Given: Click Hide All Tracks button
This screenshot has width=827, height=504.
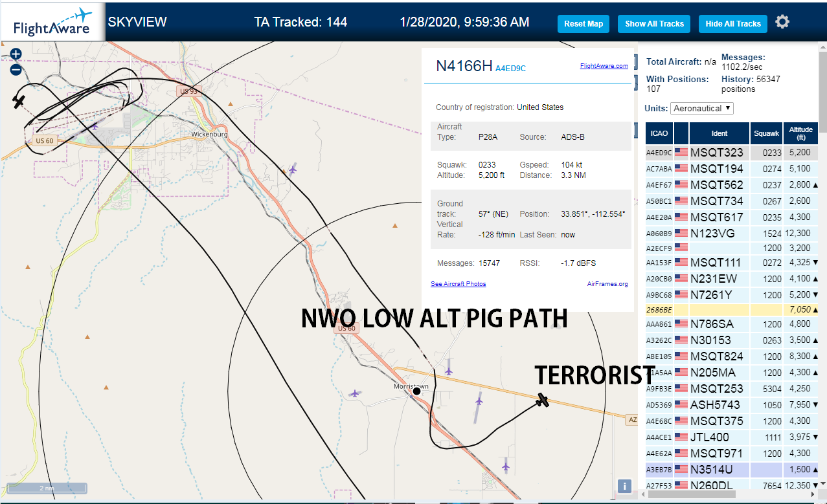Looking at the screenshot, I should [x=733, y=24].
